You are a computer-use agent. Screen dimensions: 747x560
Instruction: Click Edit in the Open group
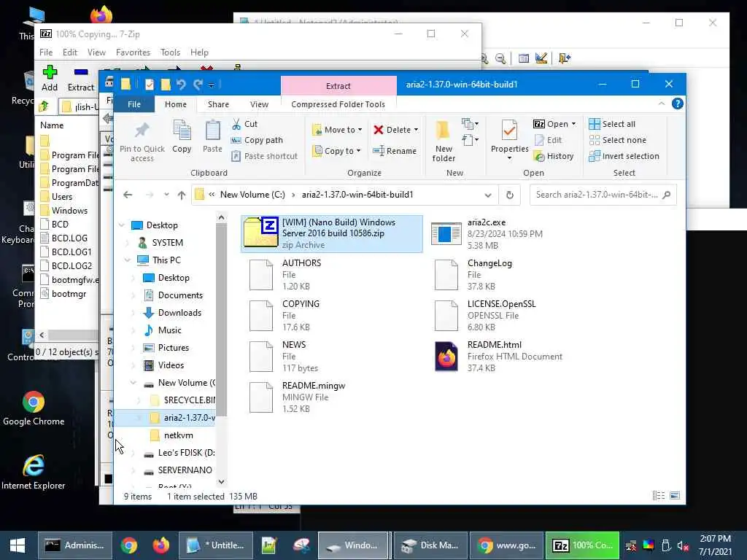pyautogui.click(x=548, y=140)
